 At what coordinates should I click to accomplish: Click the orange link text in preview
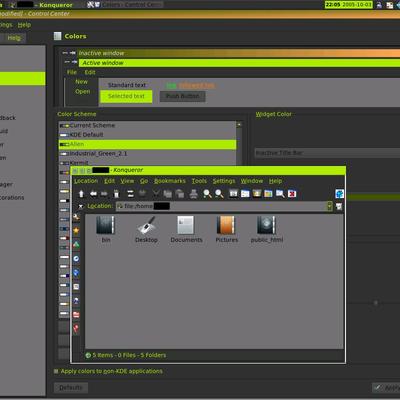pos(197,86)
